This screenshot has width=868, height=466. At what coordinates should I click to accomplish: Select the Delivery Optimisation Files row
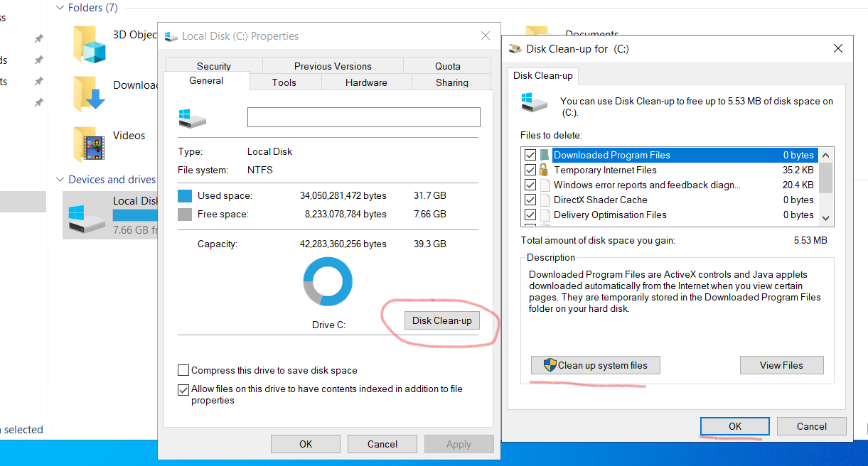[x=670, y=215]
